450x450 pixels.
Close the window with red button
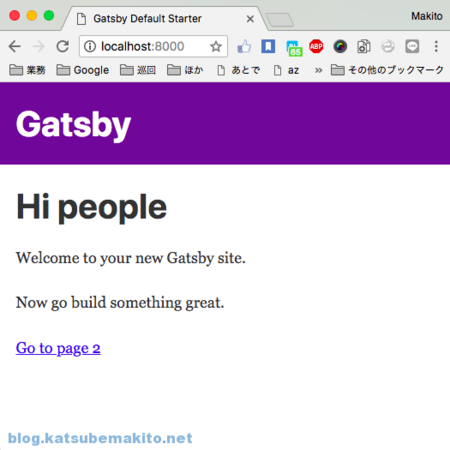(14, 16)
